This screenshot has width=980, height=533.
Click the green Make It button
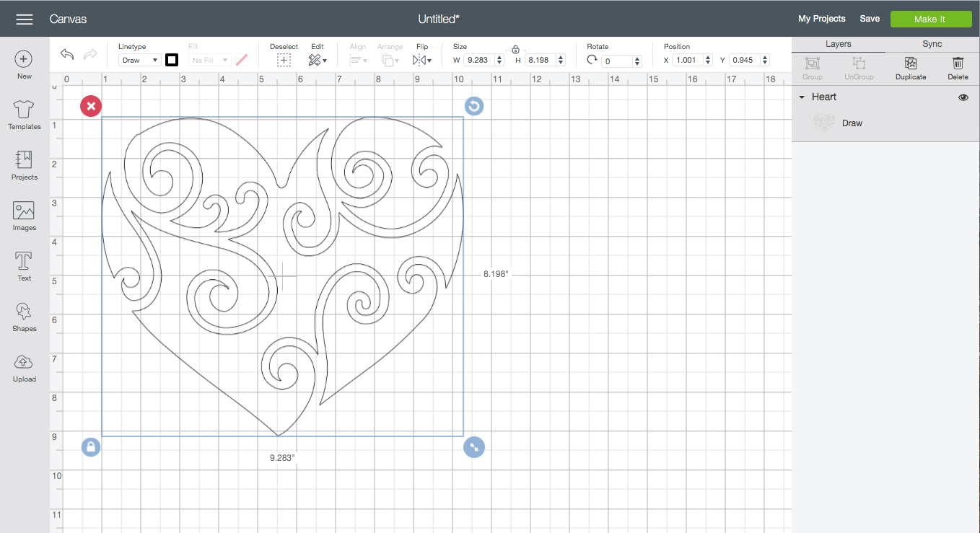click(x=929, y=19)
